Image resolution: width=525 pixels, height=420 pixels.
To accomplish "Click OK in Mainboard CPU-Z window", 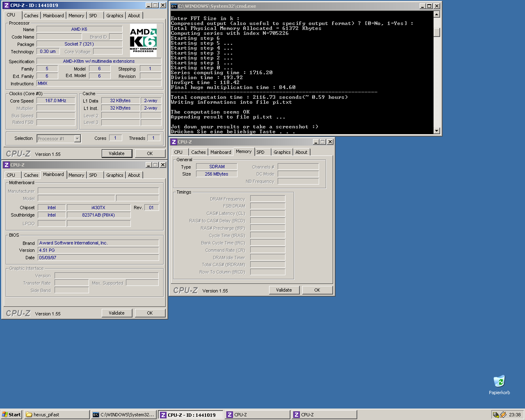I will (x=150, y=313).
